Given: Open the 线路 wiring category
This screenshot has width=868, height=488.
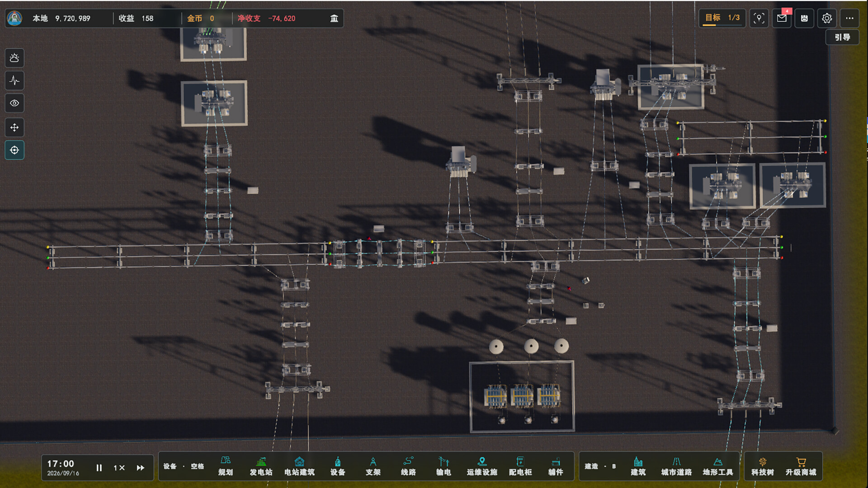Looking at the screenshot, I should [408, 466].
